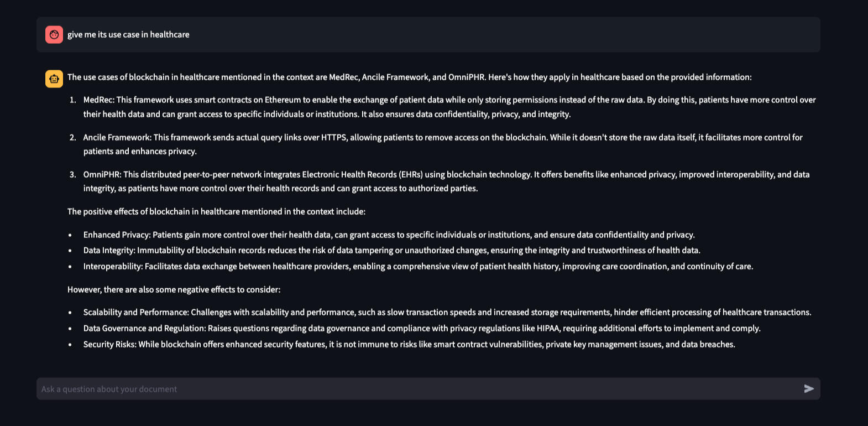Screen dimensions: 868x426
Task: Click the 'negative effects to consider' paragraph
Action: 174,289
